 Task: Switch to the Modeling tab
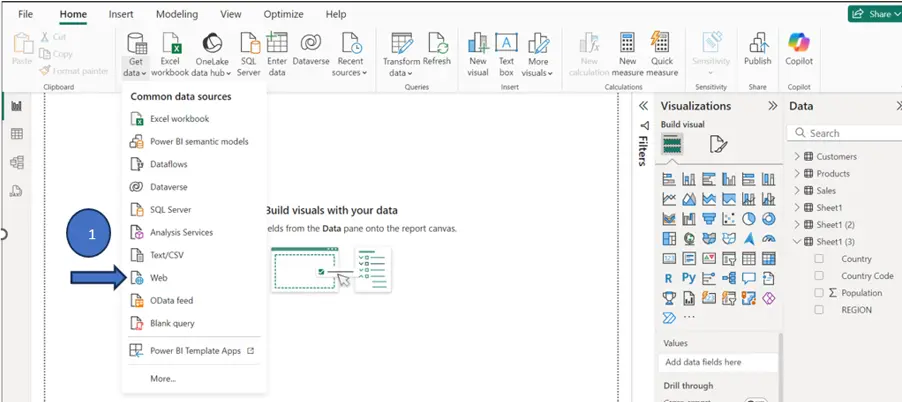coord(177,14)
